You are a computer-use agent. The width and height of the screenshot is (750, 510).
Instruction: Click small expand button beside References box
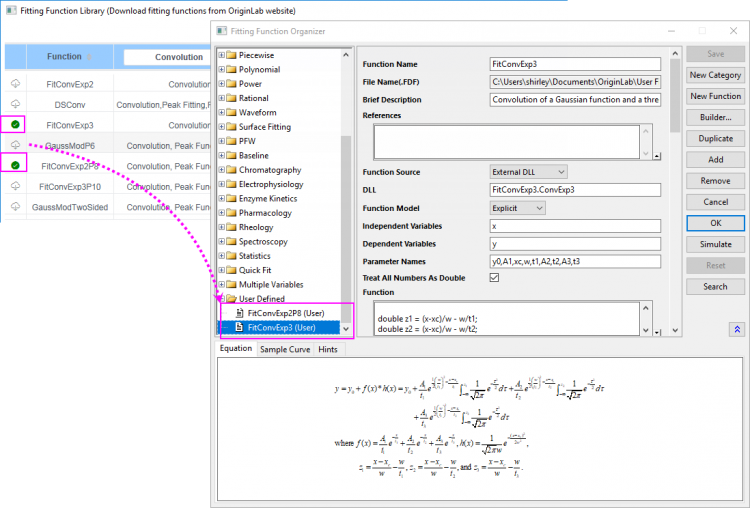pos(657,156)
